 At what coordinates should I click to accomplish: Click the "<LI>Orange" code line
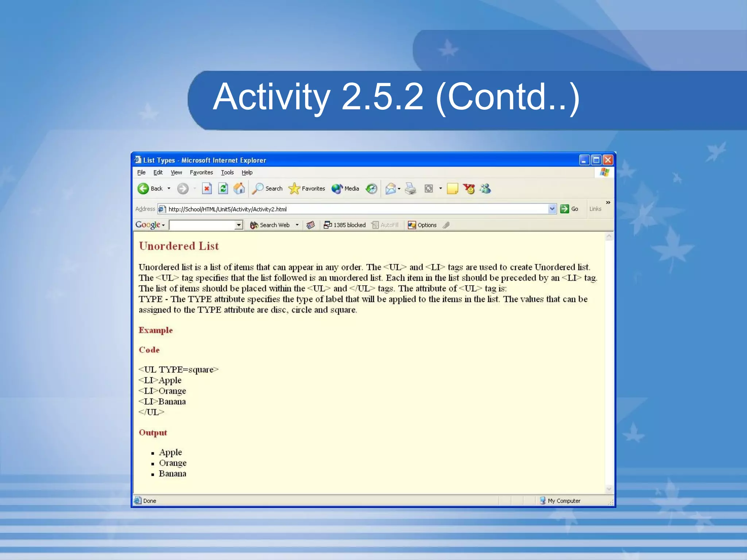click(162, 391)
